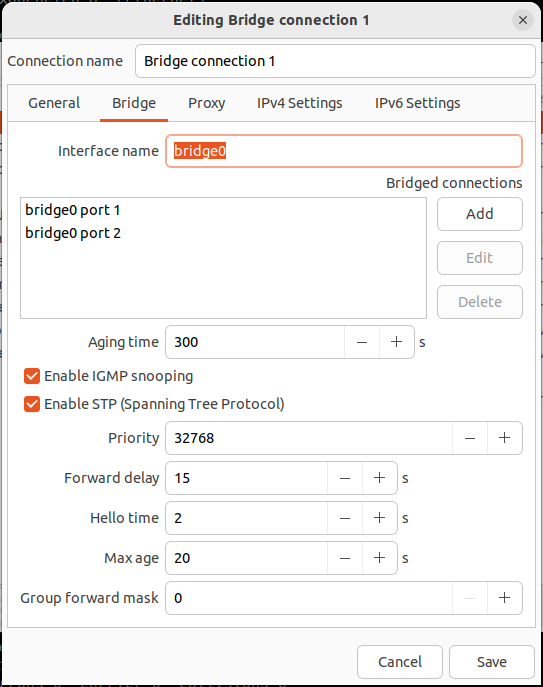This screenshot has height=687, width=543.
Task: Decrease Aging time with minus button
Action: (x=362, y=342)
